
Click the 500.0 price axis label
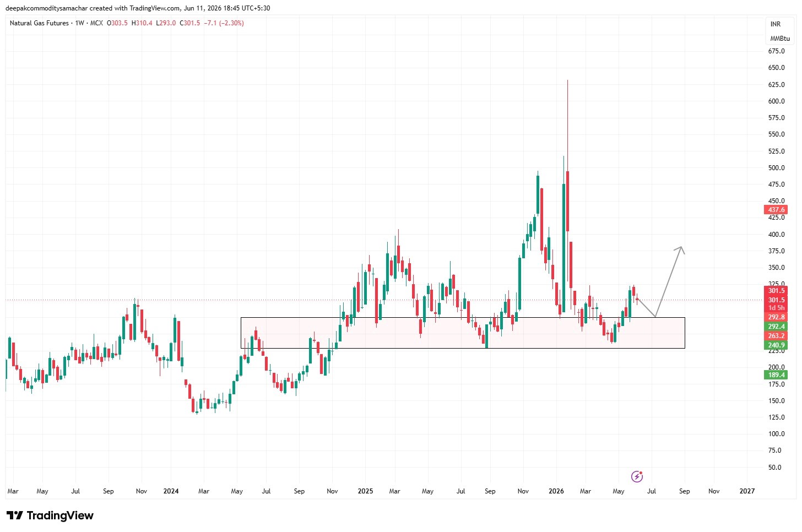(x=776, y=168)
